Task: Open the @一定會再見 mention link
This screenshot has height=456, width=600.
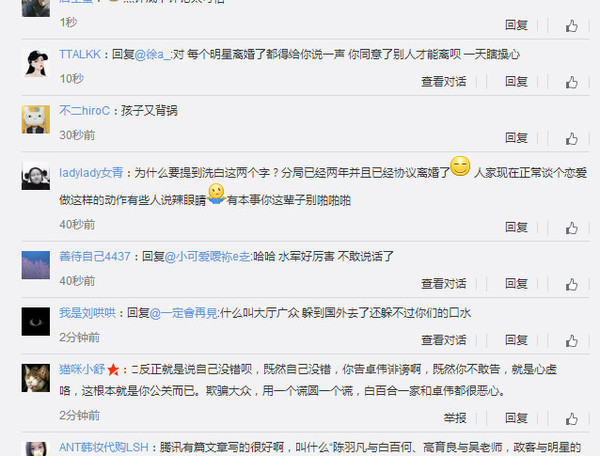Action: (184, 313)
